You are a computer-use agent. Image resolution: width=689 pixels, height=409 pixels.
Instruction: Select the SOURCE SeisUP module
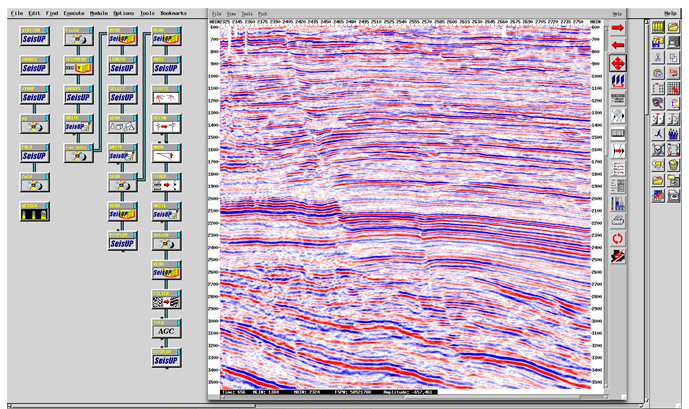(x=34, y=65)
